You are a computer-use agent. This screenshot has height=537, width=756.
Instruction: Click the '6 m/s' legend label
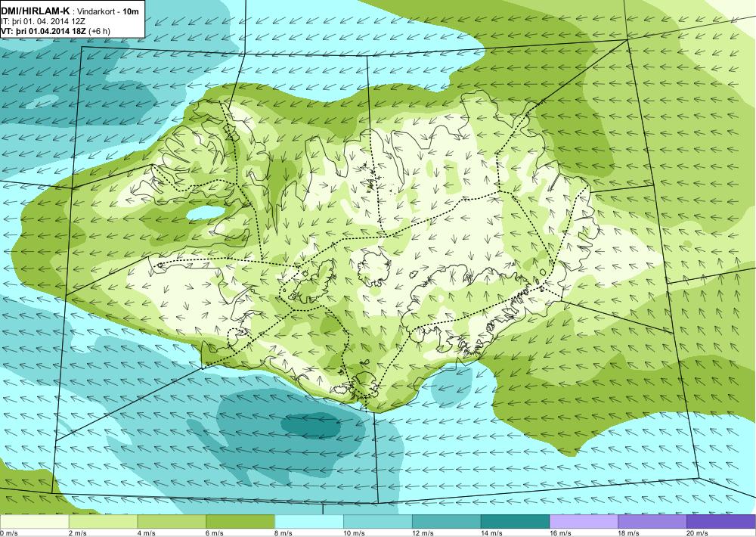pyautogui.click(x=215, y=533)
